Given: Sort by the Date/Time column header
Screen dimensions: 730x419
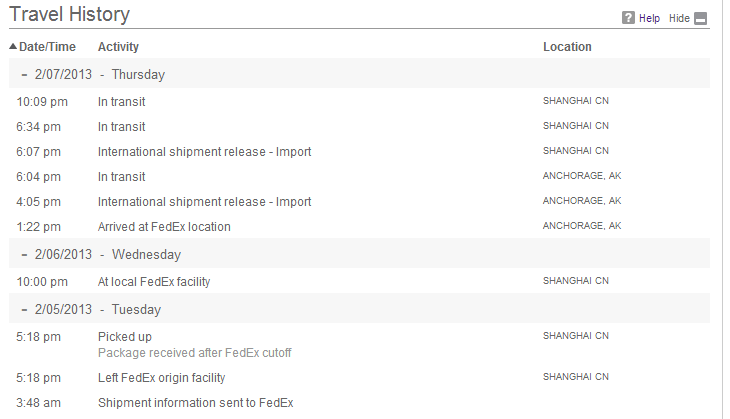Looking at the screenshot, I should tap(47, 47).
